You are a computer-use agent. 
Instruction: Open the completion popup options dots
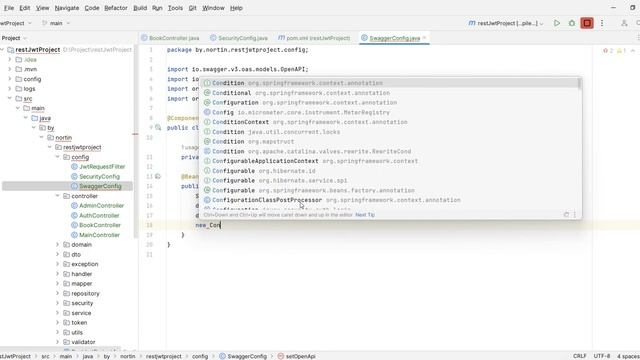click(575, 215)
